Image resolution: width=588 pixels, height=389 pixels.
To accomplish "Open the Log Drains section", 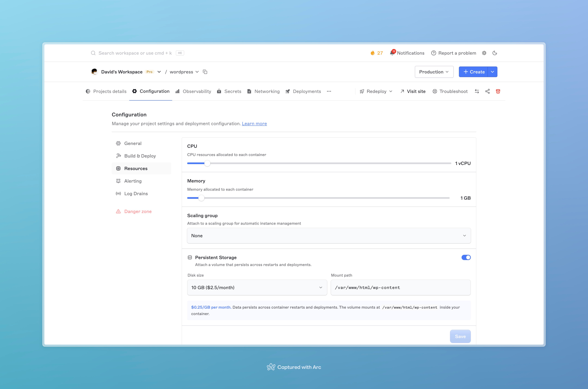I will (x=141, y=193).
